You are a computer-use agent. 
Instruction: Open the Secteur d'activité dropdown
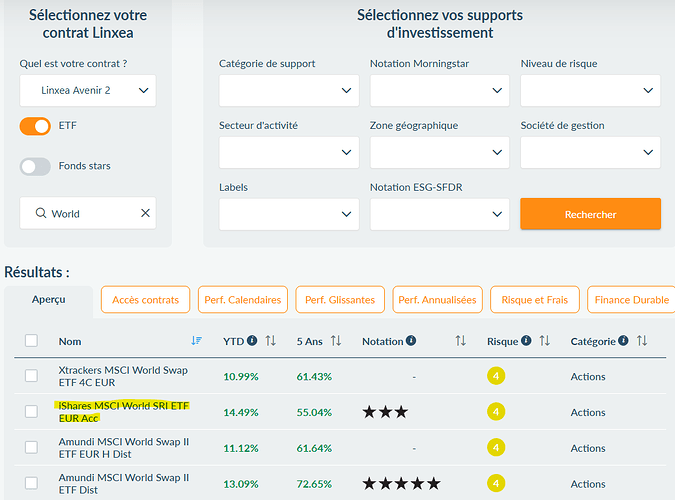[289, 152]
